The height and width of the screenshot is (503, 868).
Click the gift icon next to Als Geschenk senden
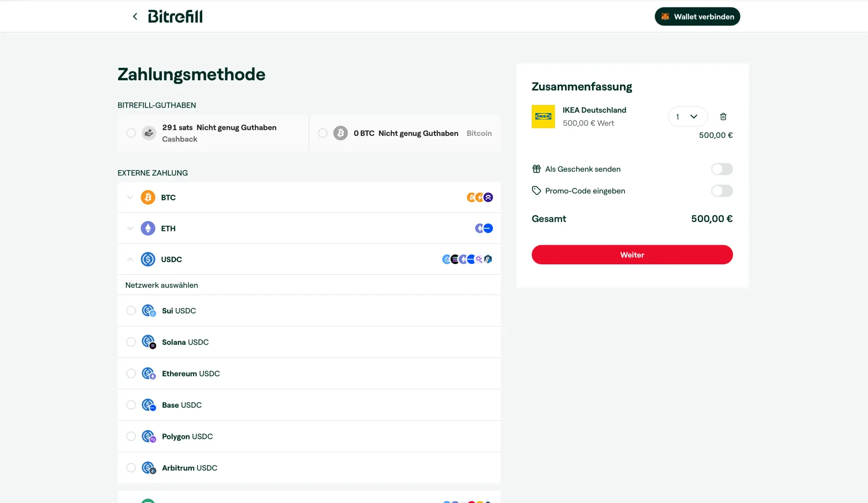coord(536,169)
